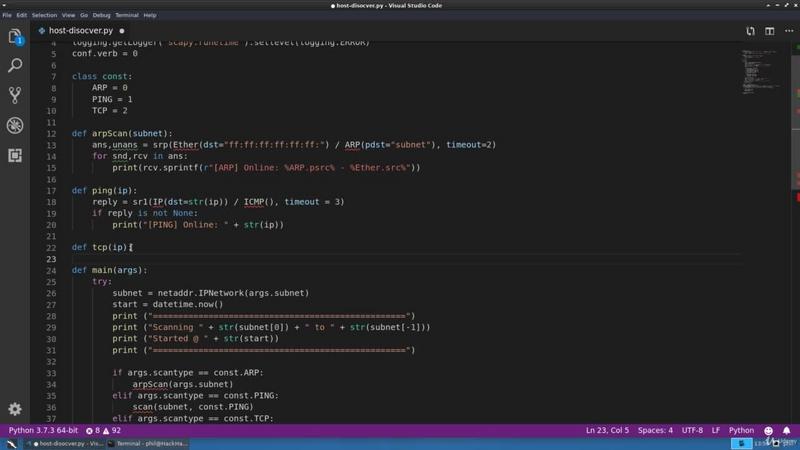Click the code minimap preview
800x450 pixels.
(x=760, y=71)
